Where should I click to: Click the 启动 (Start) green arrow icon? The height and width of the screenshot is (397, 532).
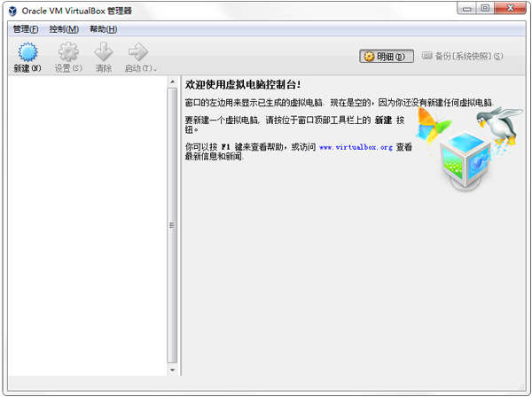pyautogui.click(x=138, y=52)
